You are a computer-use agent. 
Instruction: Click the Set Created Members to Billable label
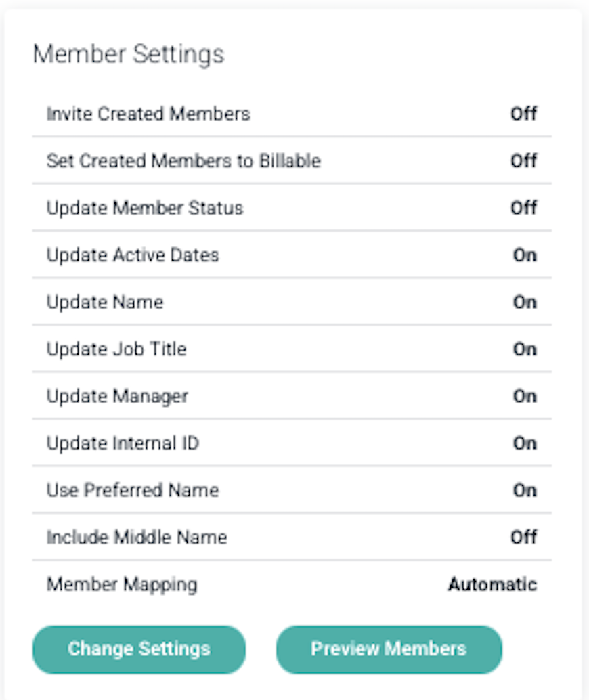183,161
